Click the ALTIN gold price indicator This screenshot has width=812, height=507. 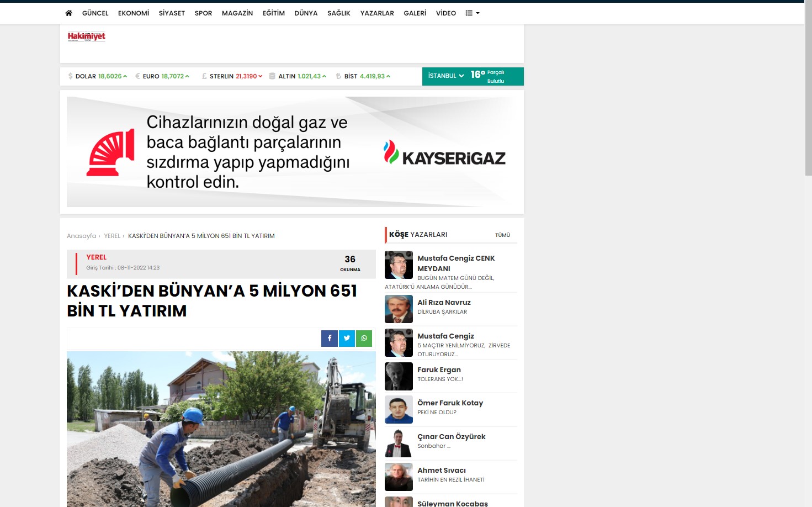coord(298,76)
